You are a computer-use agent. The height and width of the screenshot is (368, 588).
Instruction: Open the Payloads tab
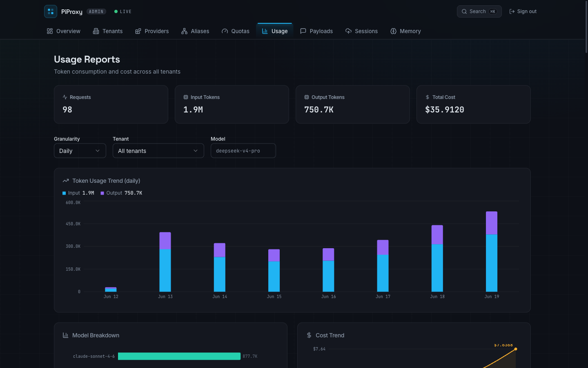pyautogui.click(x=316, y=31)
